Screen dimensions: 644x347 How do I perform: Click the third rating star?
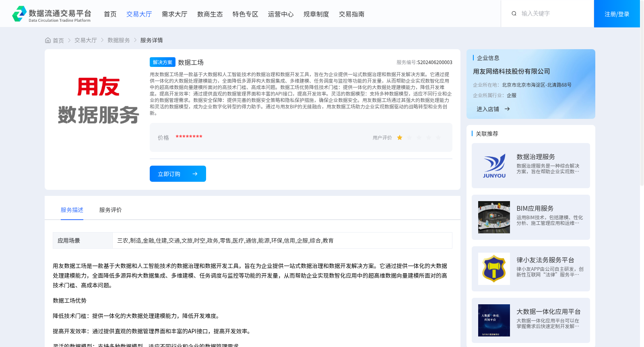pyautogui.click(x=419, y=138)
